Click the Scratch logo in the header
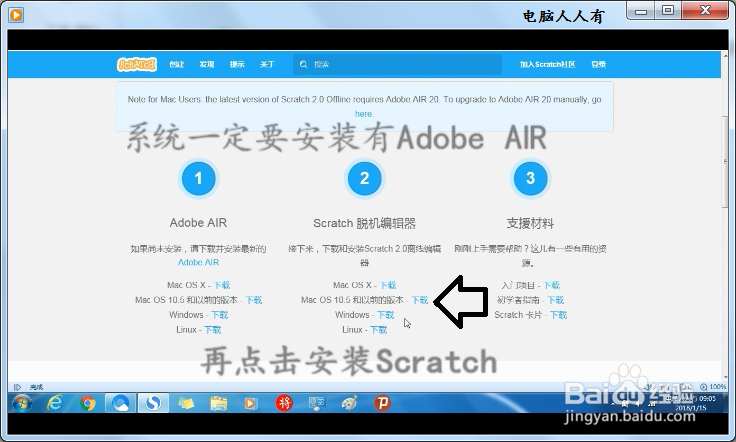Viewport: 736px width, 442px height. [137, 64]
